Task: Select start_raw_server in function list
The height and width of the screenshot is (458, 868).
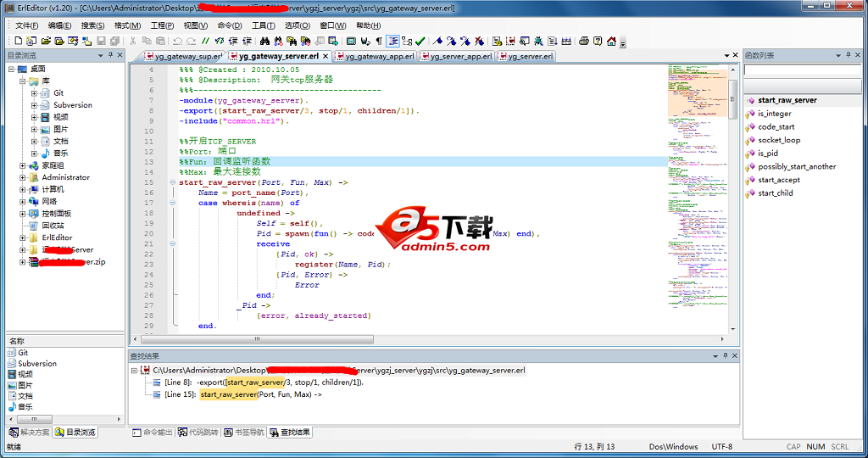Action: [787, 100]
